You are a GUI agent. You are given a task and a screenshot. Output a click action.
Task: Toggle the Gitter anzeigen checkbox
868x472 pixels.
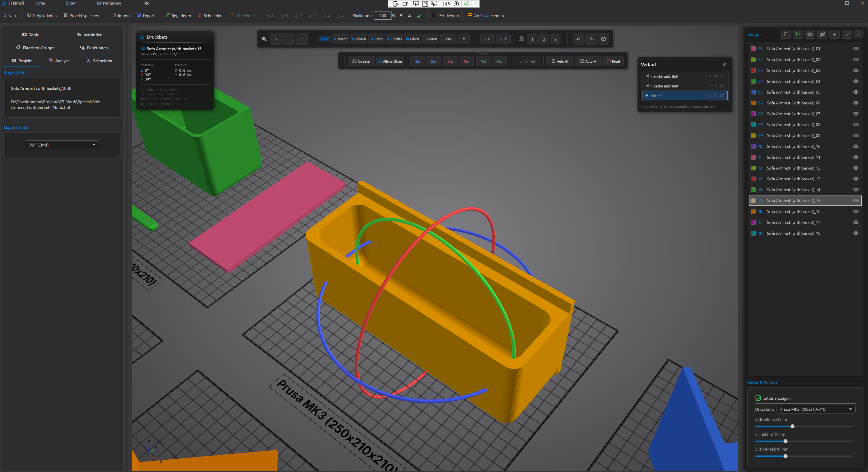[758, 398]
